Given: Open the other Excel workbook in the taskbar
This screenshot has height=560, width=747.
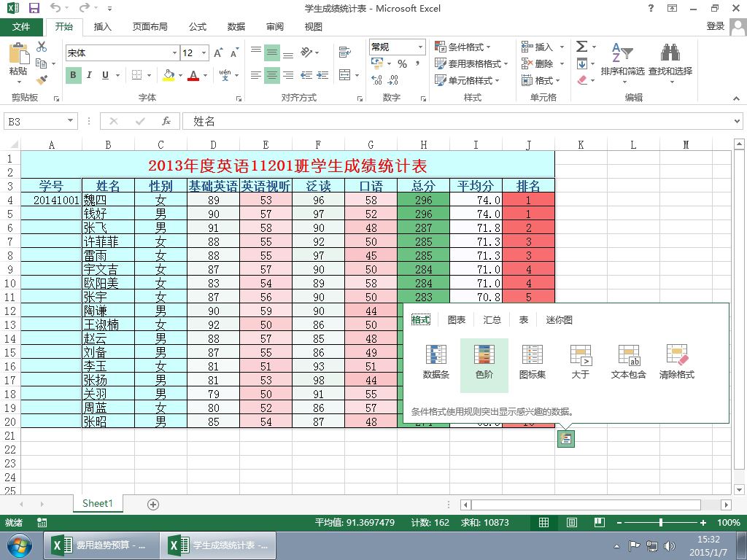Looking at the screenshot, I should point(101,545).
